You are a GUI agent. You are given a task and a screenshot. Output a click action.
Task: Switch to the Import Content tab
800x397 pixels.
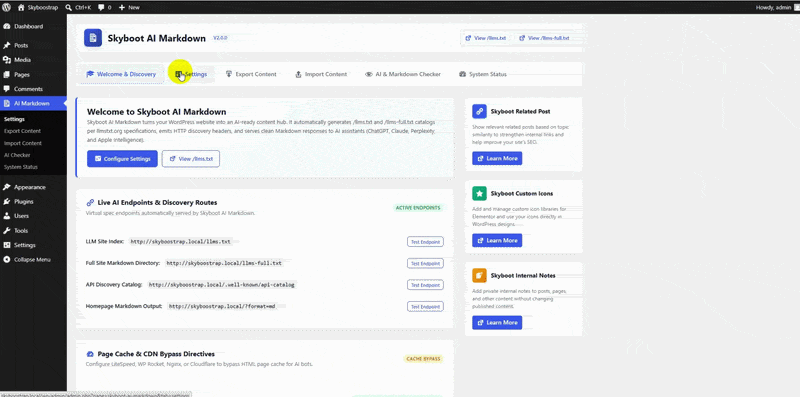(x=321, y=74)
